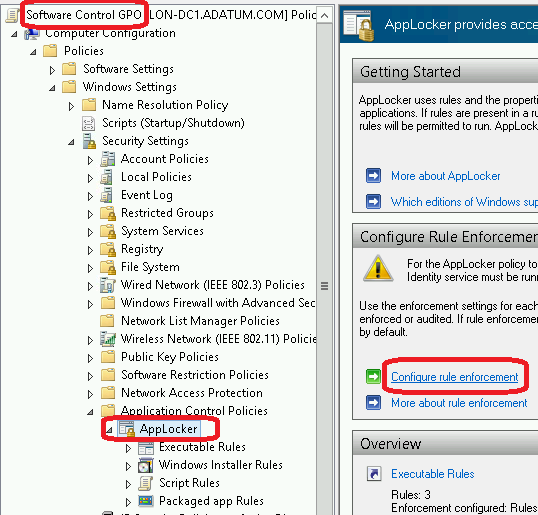Click the File System locked folder icon
Viewport: 538px width, 515px height.
(x=108, y=267)
